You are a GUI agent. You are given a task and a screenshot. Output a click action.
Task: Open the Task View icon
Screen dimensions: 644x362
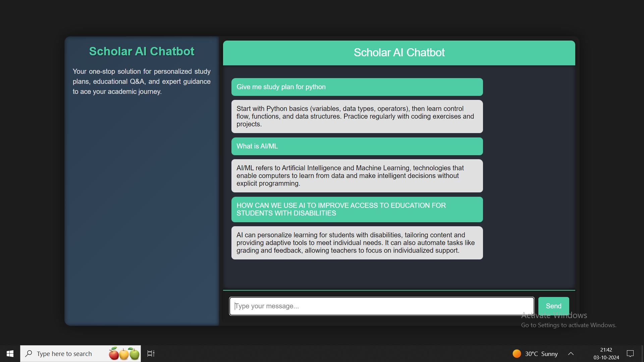151,354
